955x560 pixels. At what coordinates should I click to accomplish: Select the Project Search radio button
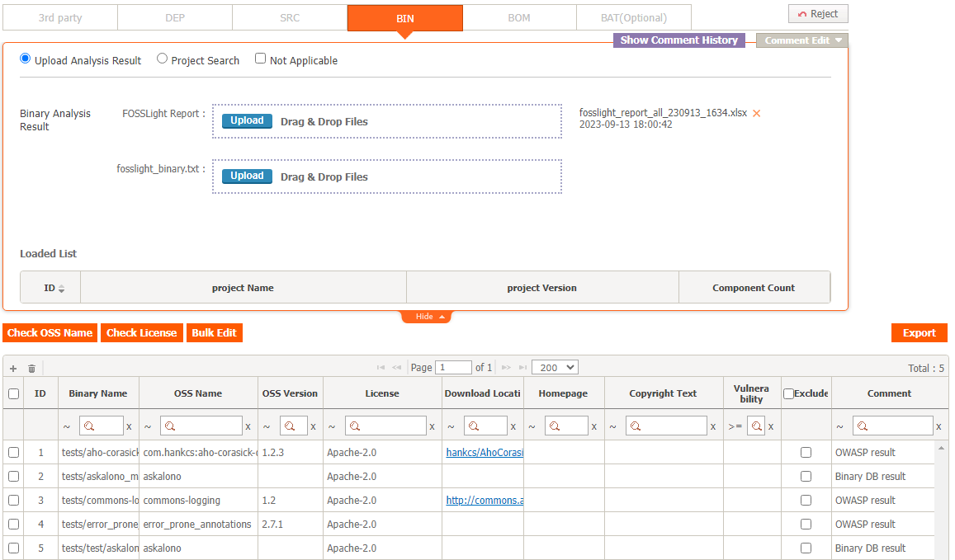click(x=163, y=59)
